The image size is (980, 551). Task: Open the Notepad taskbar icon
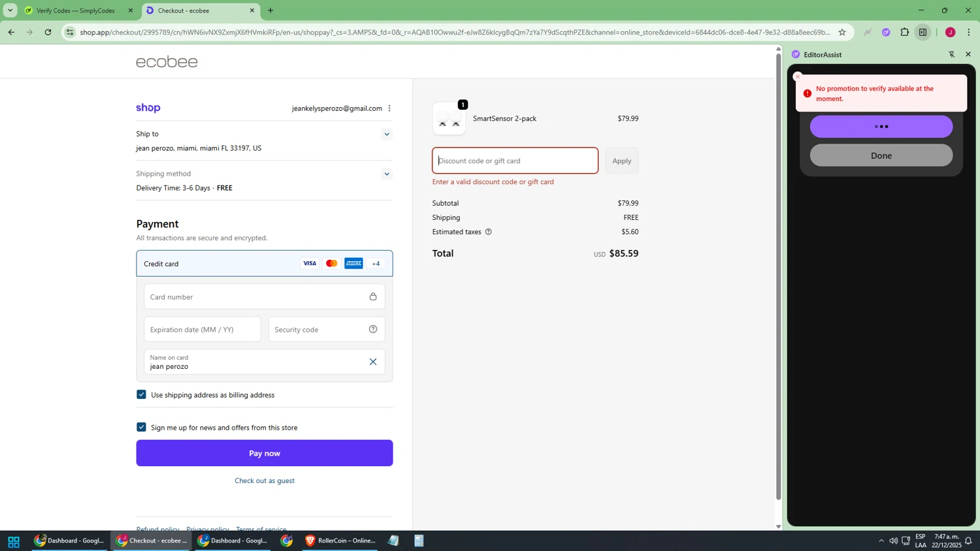click(393, 541)
